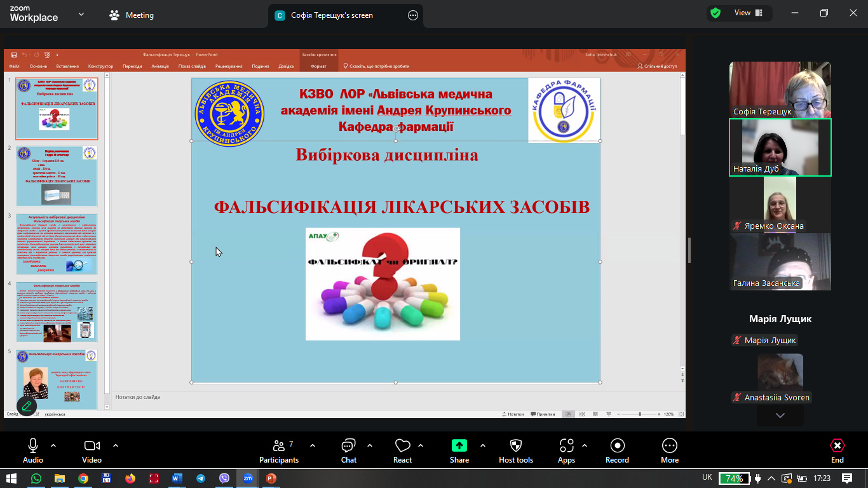Image resolution: width=868 pixels, height=488 pixels.
Task: Start recording with the Record icon
Action: click(x=616, y=451)
